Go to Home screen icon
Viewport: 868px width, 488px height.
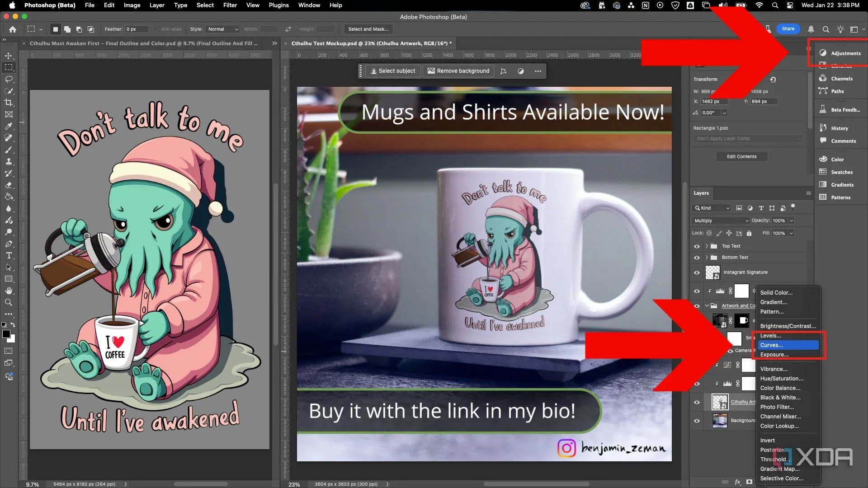click(x=13, y=29)
